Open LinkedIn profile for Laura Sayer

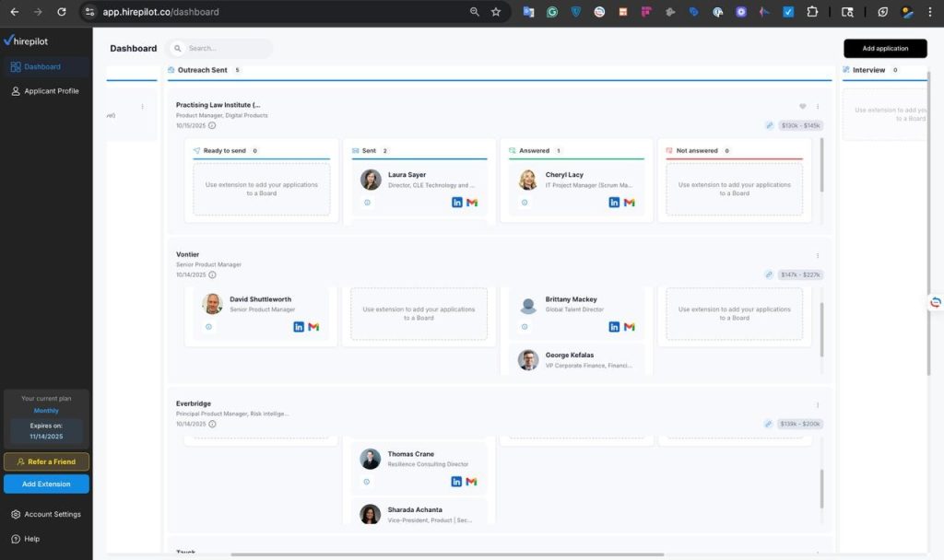tap(457, 202)
